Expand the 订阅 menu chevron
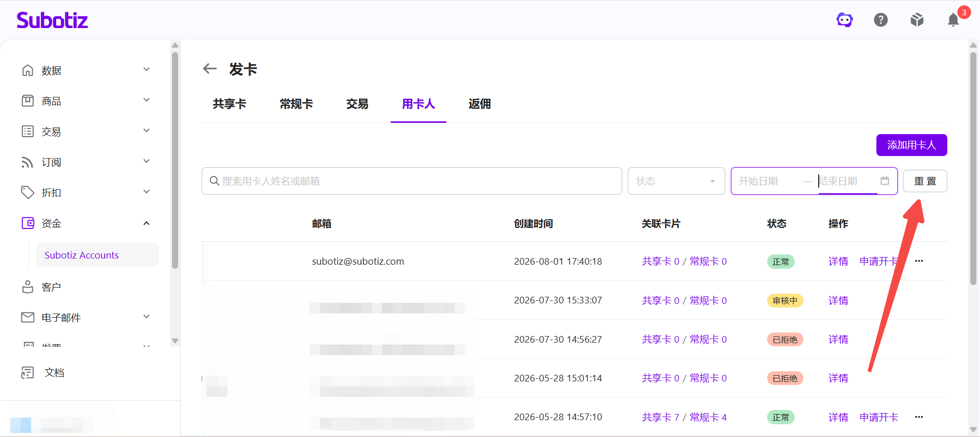The image size is (980, 437). click(146, 161)
